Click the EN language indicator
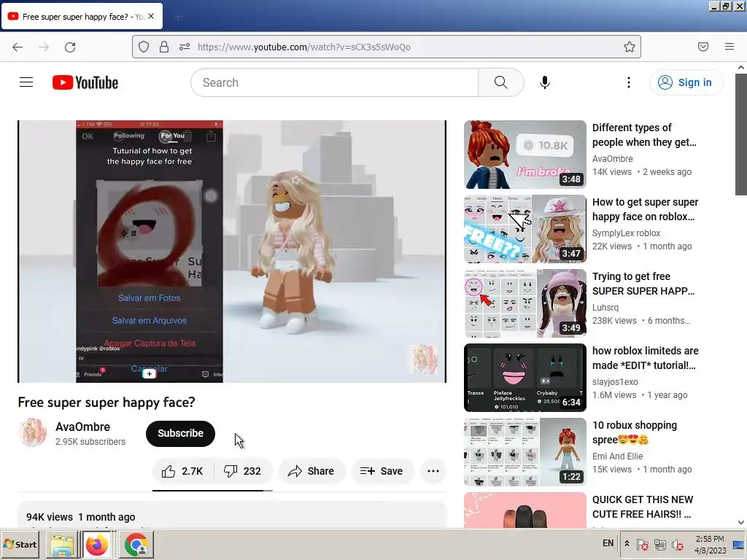The width and height of the screenshot is (747, 560). click(x=608, y=543)
